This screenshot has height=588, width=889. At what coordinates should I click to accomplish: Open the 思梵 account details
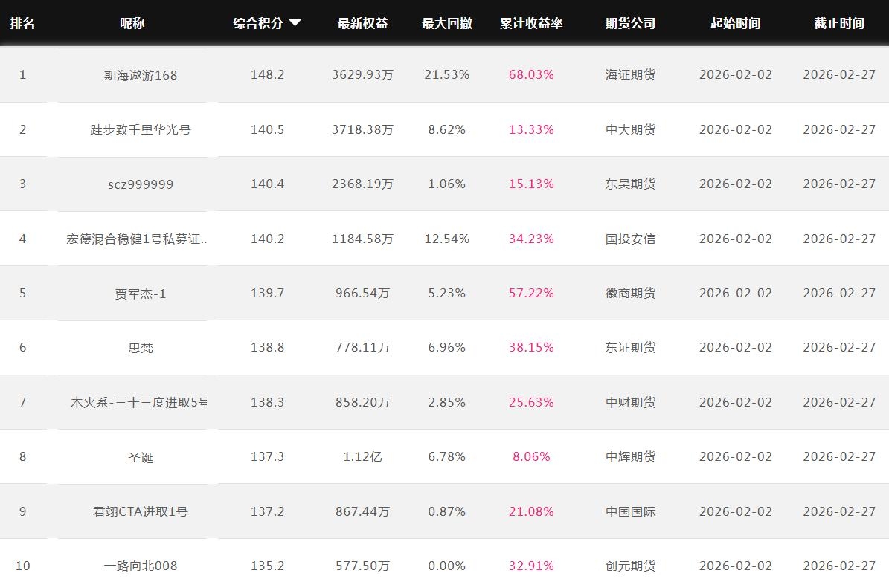[x=141, y=348]
